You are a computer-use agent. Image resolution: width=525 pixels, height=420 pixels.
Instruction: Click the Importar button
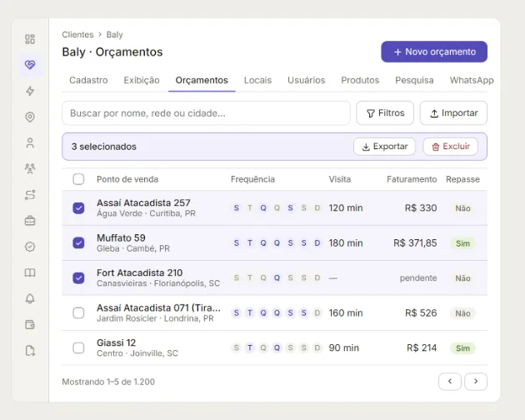coord(453,113)
